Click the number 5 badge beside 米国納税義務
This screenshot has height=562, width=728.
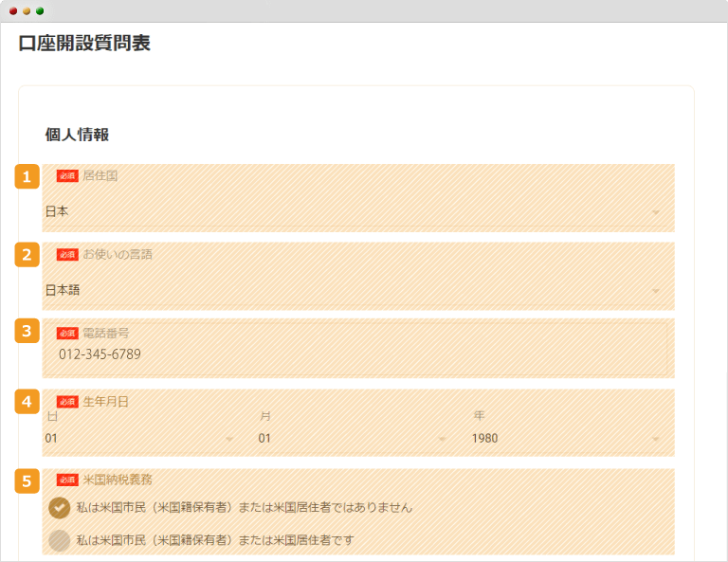27,480
